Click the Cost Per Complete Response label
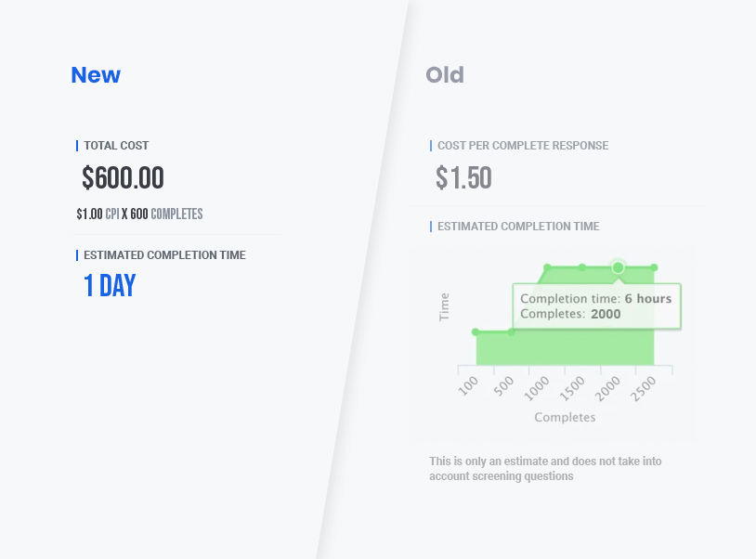The image size is (756, 559). (x=523, y=146)
